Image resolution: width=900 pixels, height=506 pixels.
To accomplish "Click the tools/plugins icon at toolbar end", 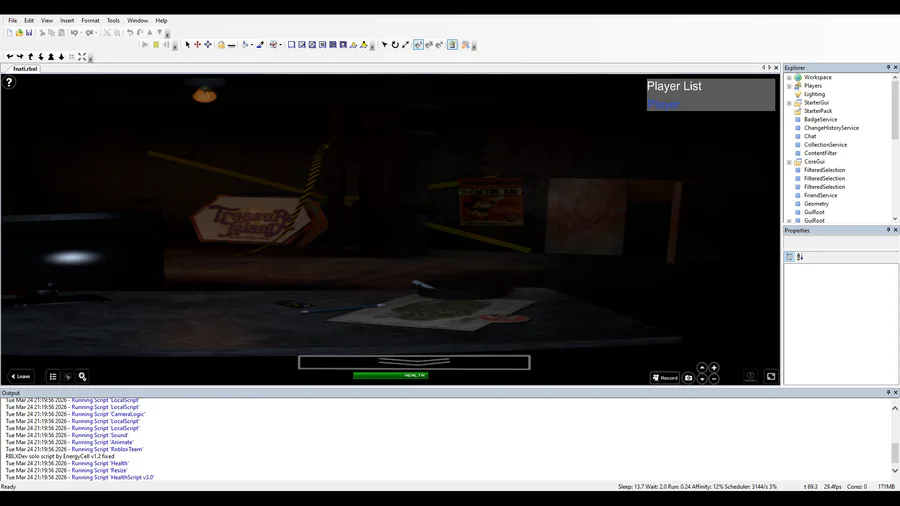I will pyautogui.click(x=465, y=45).
